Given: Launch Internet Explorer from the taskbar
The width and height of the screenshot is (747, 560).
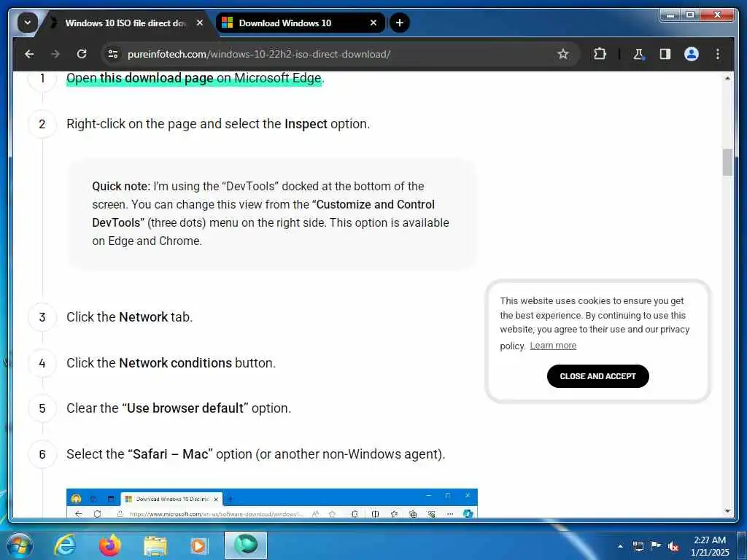Looking at the screenshot, I should pos(65,545).
